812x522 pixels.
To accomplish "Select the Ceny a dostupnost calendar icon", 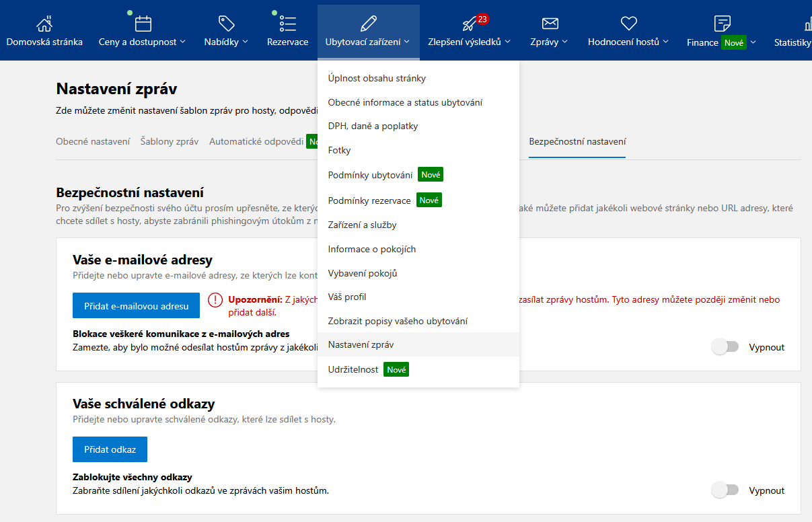I will [x=142, y=22].
